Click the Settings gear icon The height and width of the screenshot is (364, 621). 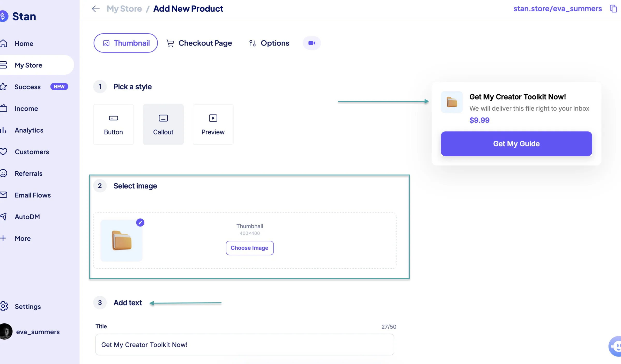(4, 306)
